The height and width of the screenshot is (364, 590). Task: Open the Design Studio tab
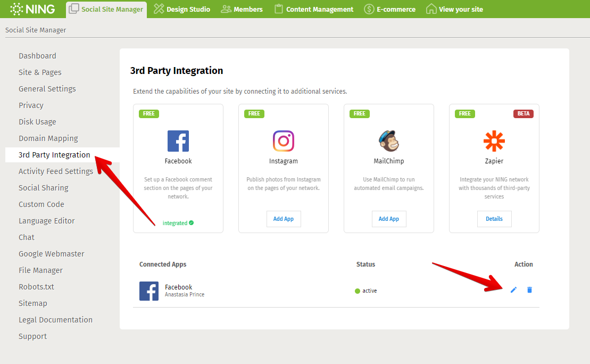(182, 9)
